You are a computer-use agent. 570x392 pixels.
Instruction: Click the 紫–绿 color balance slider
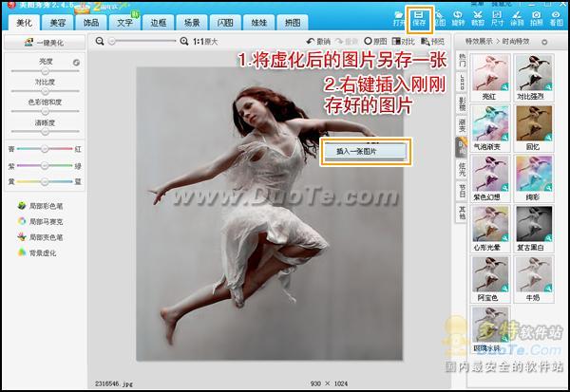click(x=45, y=166)
